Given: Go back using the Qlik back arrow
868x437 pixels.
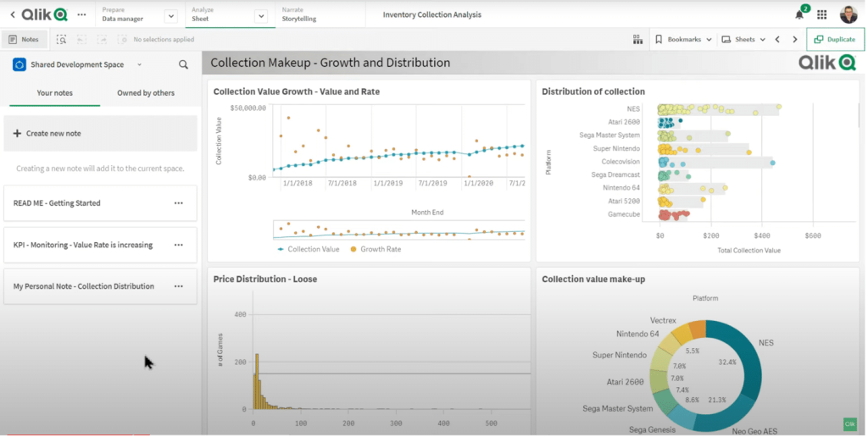Looking at the screenshot, I should pyautogui.click(x=12, y=15).
